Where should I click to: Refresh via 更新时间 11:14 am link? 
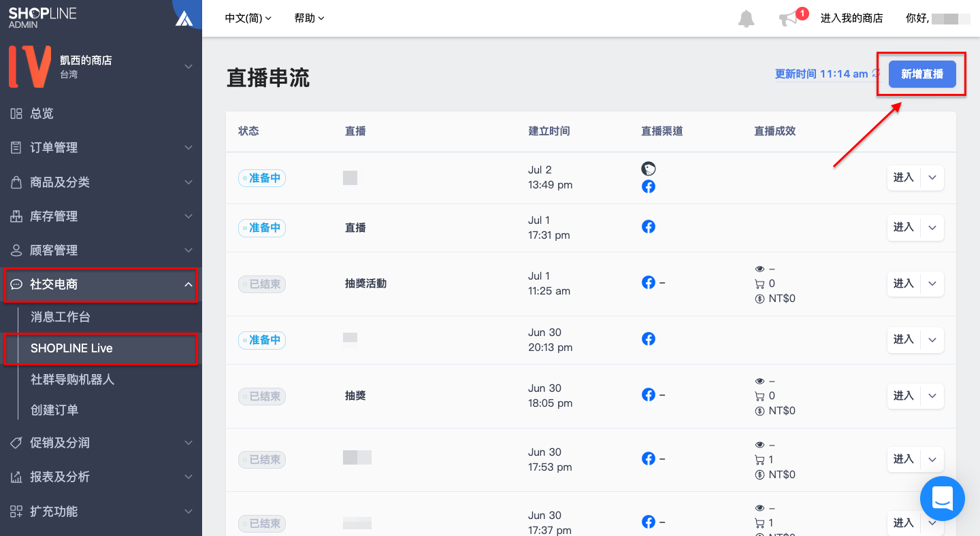828,74
